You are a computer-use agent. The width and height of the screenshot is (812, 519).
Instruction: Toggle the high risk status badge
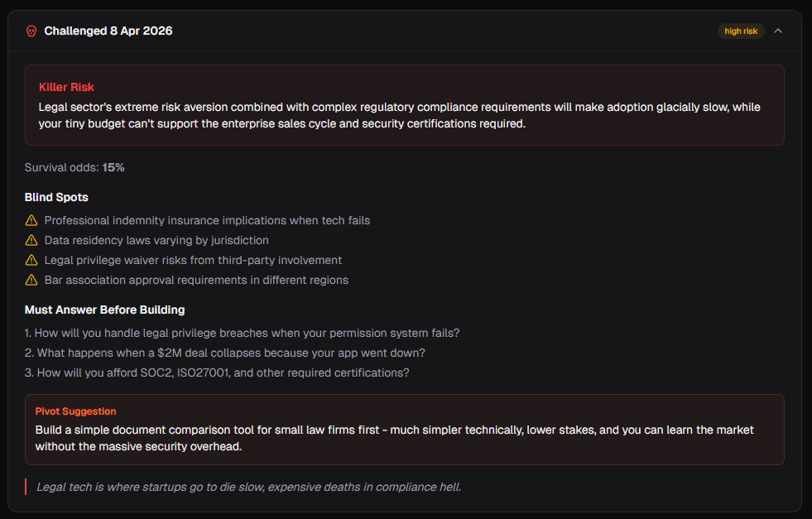click(x=741, y=31)
